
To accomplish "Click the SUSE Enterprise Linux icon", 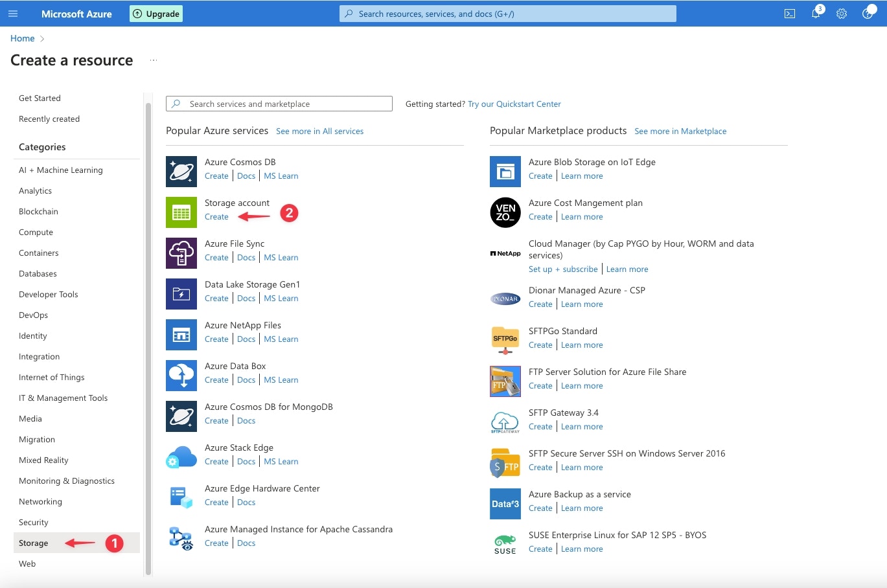I will tap(505, 544).
